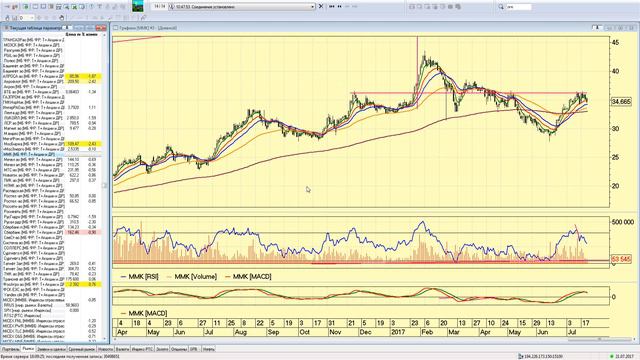Switch to the Валюта tab
Screen dimensions: 640x360
[x=122, y=349]
